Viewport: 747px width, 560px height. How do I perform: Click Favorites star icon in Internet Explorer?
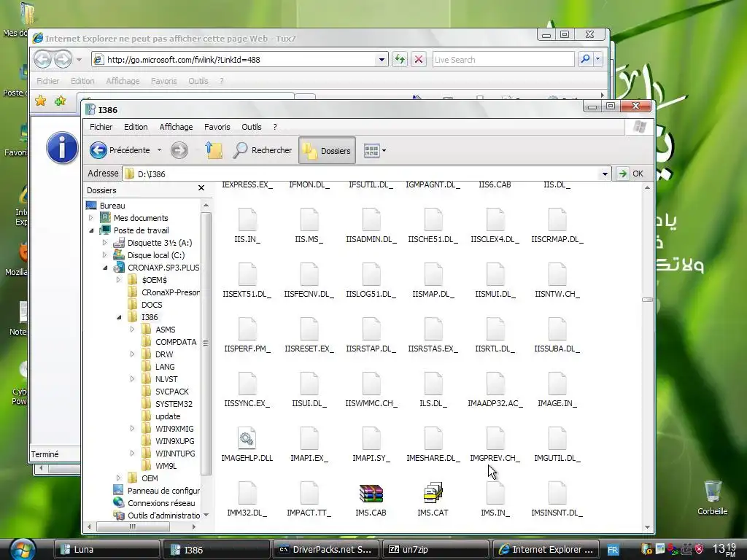point(41,101)
